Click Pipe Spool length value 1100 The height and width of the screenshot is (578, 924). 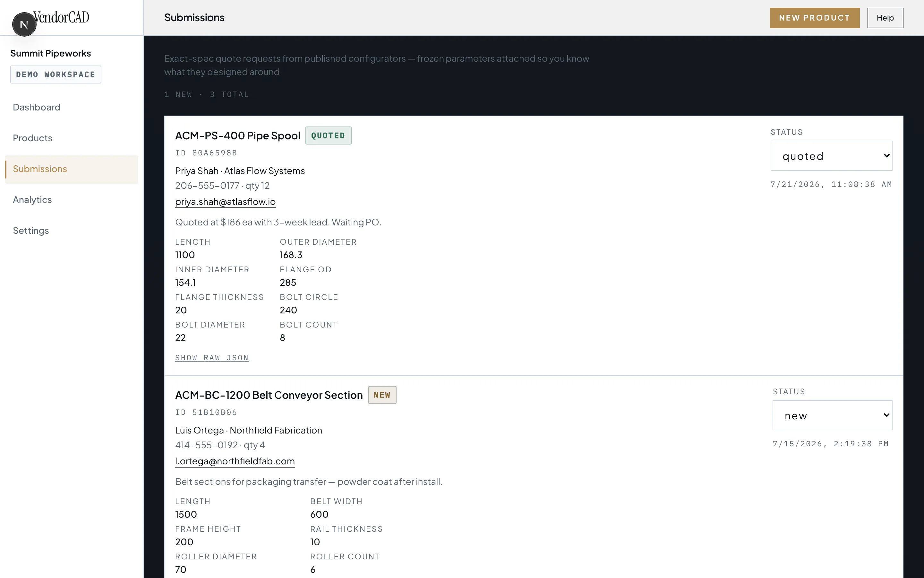point(185,255)
